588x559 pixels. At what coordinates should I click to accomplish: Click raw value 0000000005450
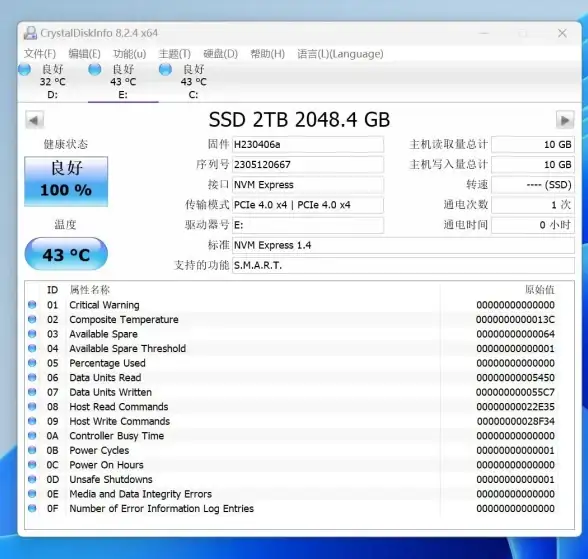coord(515,378)
